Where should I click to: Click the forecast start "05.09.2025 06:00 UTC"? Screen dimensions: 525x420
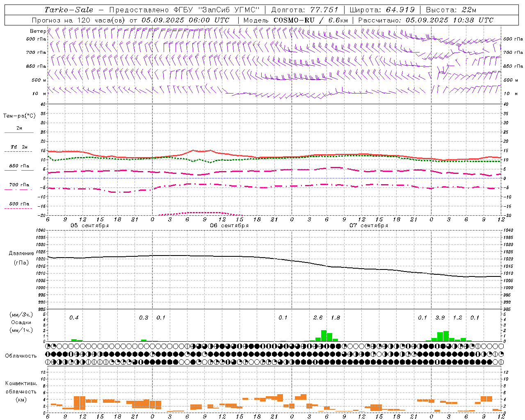click(x=185, y=20)
